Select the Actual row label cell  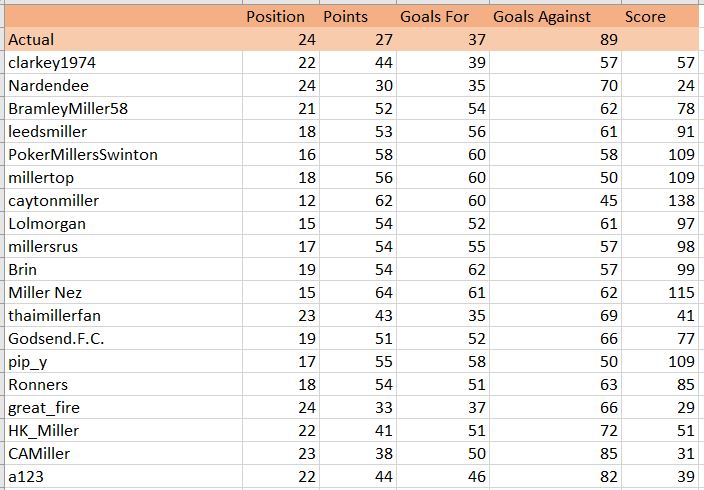click(123, 40)
